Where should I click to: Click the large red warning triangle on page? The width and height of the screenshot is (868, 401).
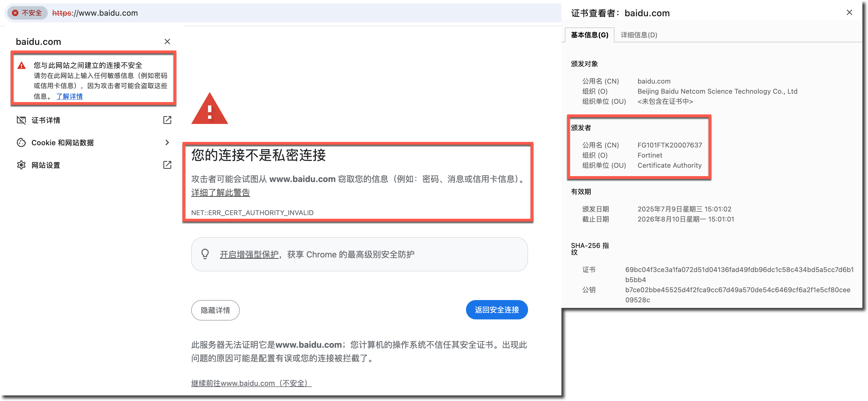[x=210, y=109]
